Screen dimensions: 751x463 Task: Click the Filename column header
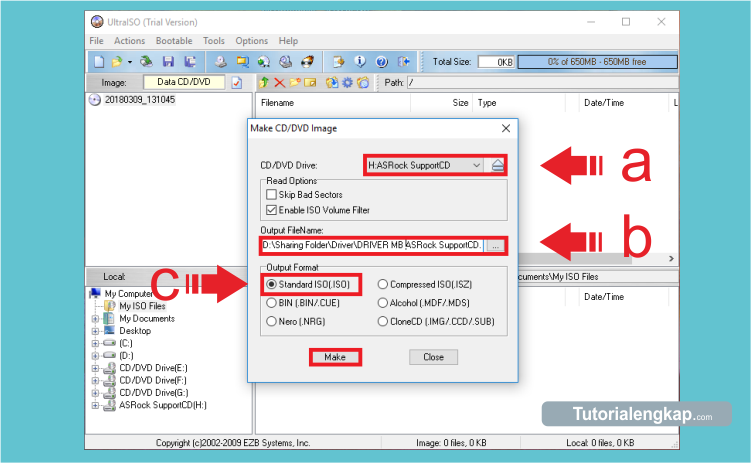pos(333,102)
